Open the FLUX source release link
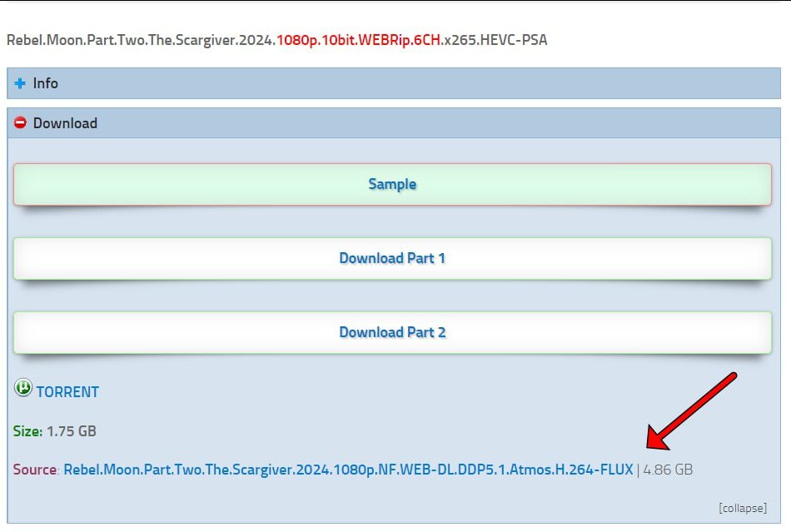This screenshot has height=532, width=791. (348, 470)
